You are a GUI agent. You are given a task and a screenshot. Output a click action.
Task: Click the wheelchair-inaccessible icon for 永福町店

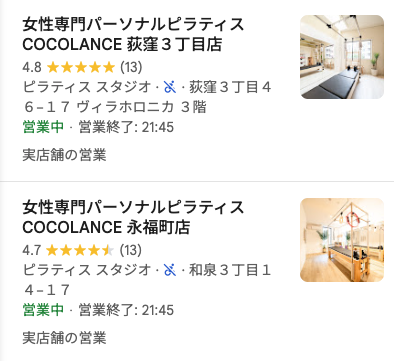pyautogui.click(x=170, y=270)
